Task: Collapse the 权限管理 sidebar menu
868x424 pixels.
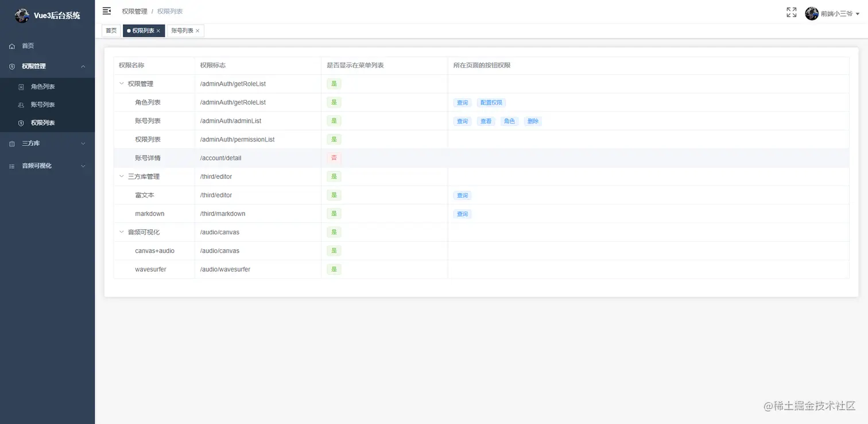Action: pos(83,67)
